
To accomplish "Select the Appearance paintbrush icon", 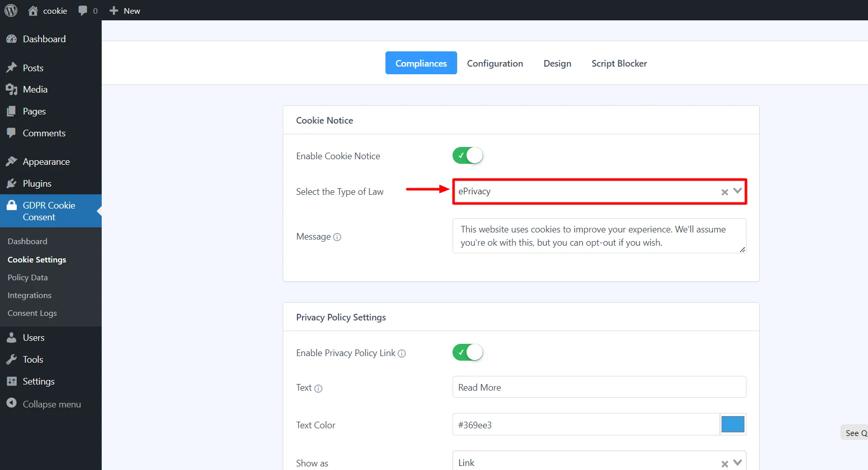I will point(11,161).
